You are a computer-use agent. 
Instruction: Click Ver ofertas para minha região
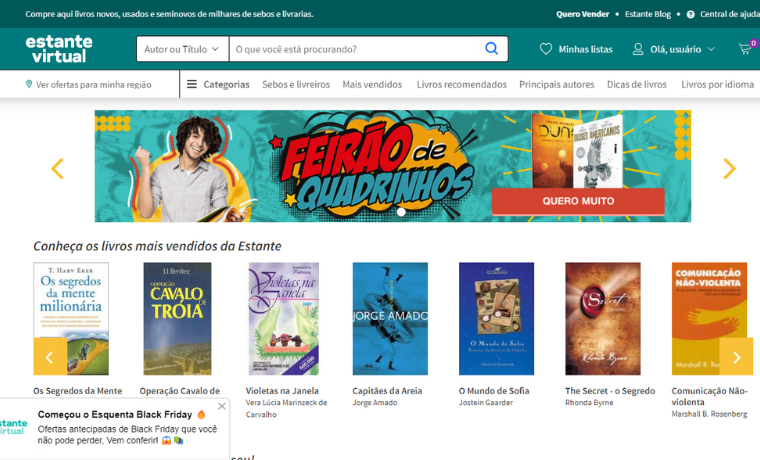(x=94, y=84)
